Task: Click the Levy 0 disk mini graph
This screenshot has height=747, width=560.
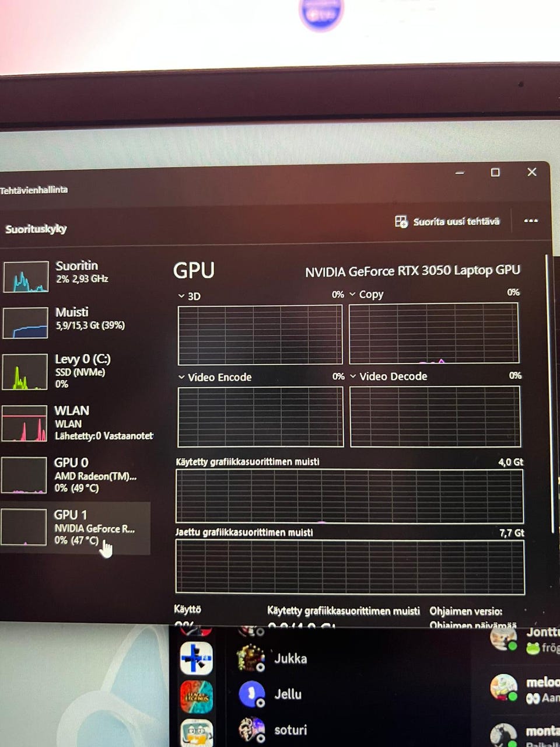Action: [x=24, y=372]
